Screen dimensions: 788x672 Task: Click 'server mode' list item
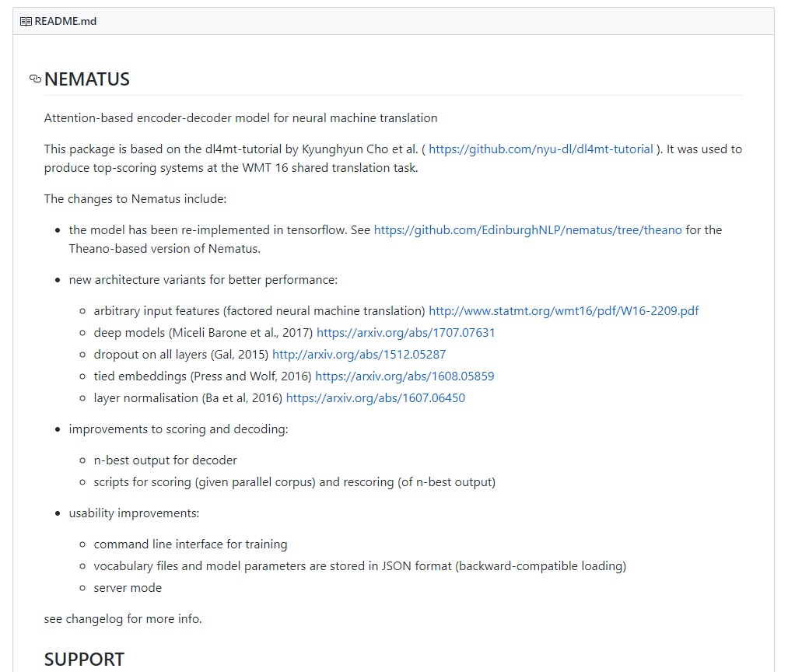tap(128, 588)
